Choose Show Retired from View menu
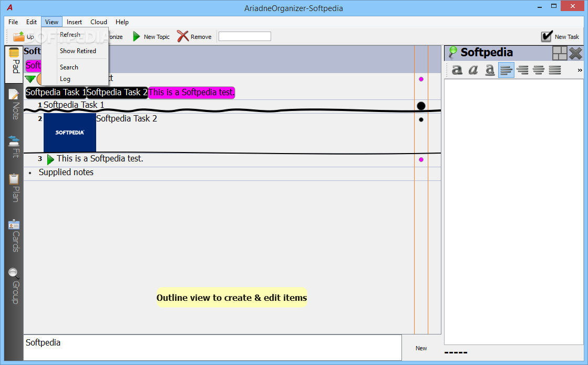The height and width of the screenshot is (365, 588). tap(75, 50)
